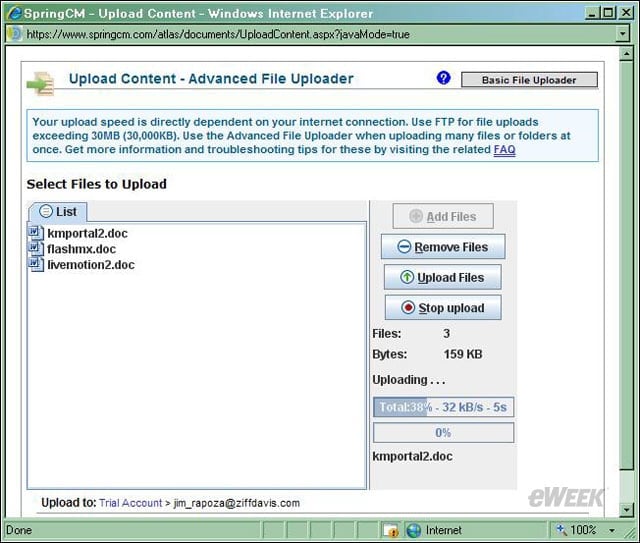
Task: Click the Uploading status text
Action: [409, 380]
